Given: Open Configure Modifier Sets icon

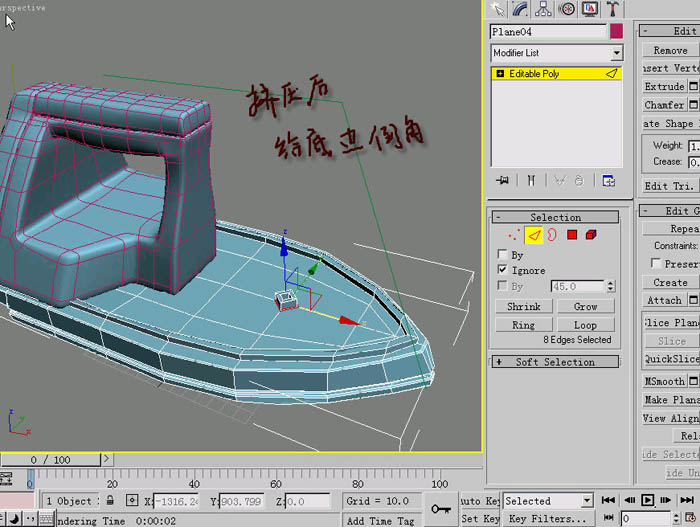Looking at the screenshot, I should point(608,180).
